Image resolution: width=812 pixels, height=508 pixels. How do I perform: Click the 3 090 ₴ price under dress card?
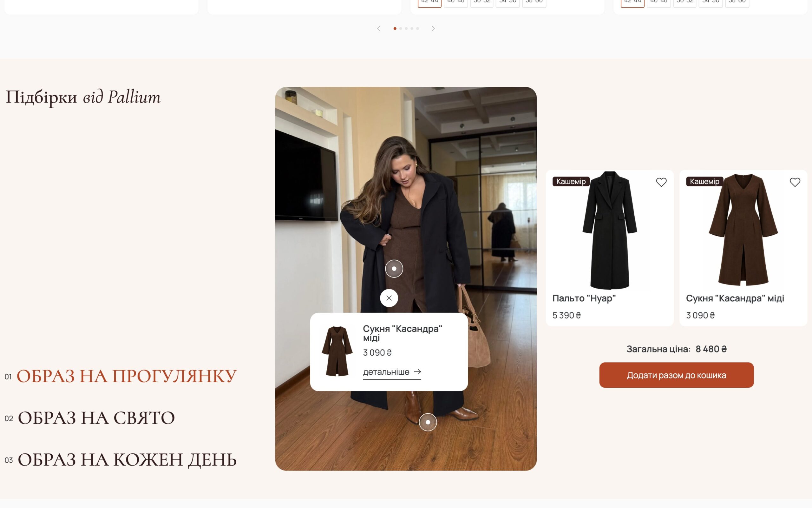pyautogui.click(x=700, y=315)
